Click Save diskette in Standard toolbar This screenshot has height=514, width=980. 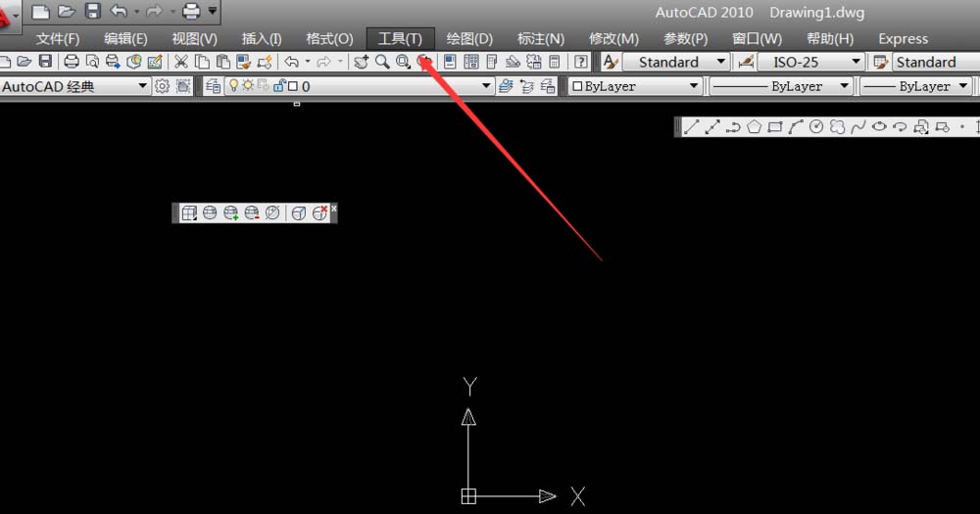(x=45, y=62)
